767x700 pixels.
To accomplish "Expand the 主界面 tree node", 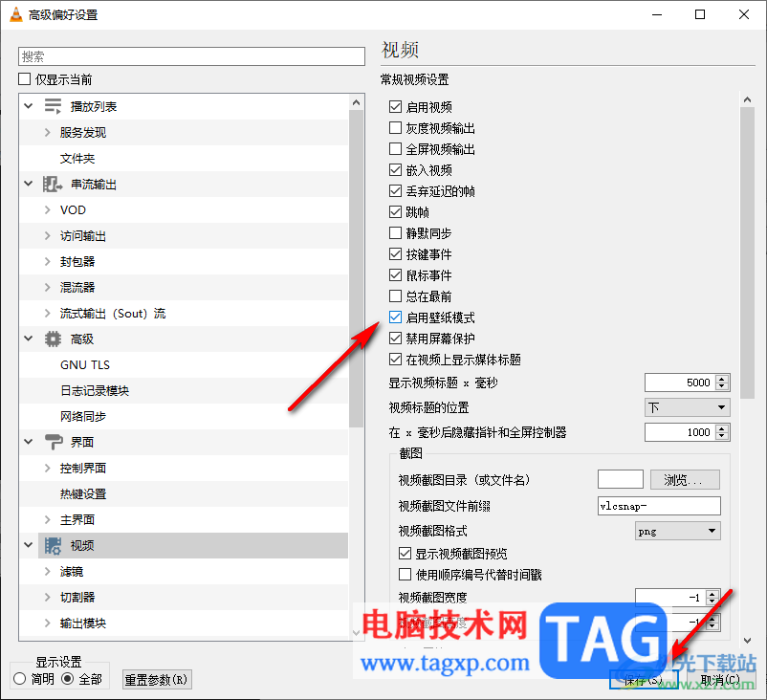I will [x=48, y=519].
